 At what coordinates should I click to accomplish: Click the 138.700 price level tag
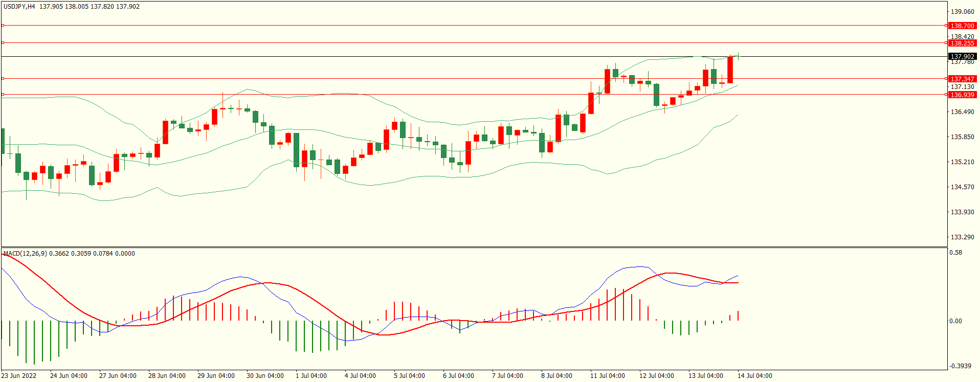pyautogui.click(x=962, y=26)
